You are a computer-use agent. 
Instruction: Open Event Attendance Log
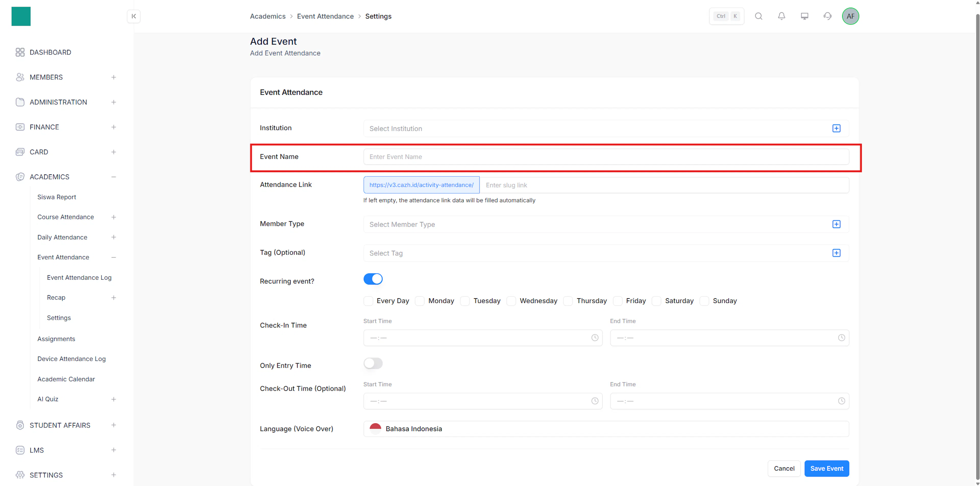79,277
